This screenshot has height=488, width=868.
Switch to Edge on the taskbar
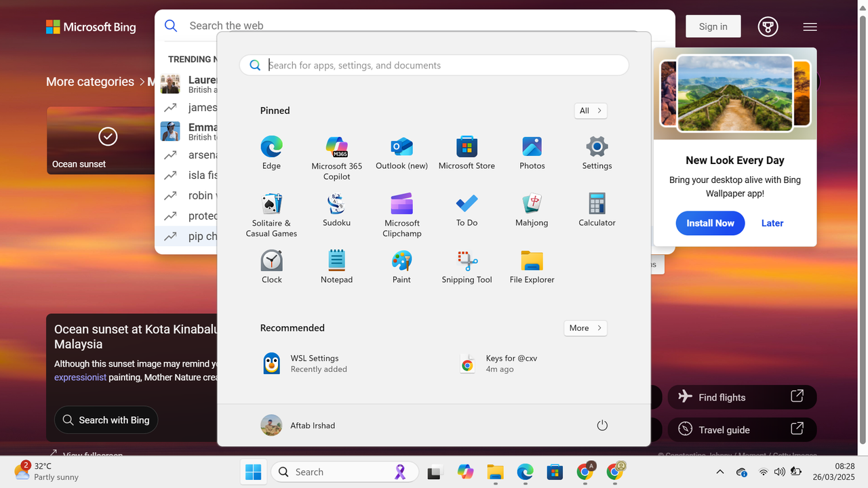pyautogui.click(x=526, y=472)
